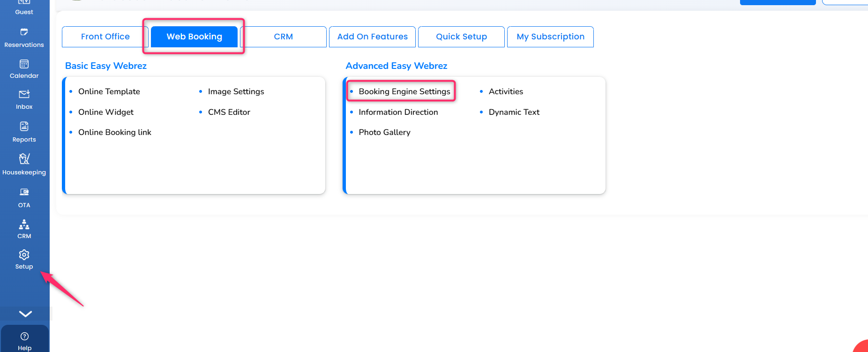Image resolution: width=868 pixels, height=352 pixels.
Task: Open the Online Template link
Action: (x=109, y=91)
